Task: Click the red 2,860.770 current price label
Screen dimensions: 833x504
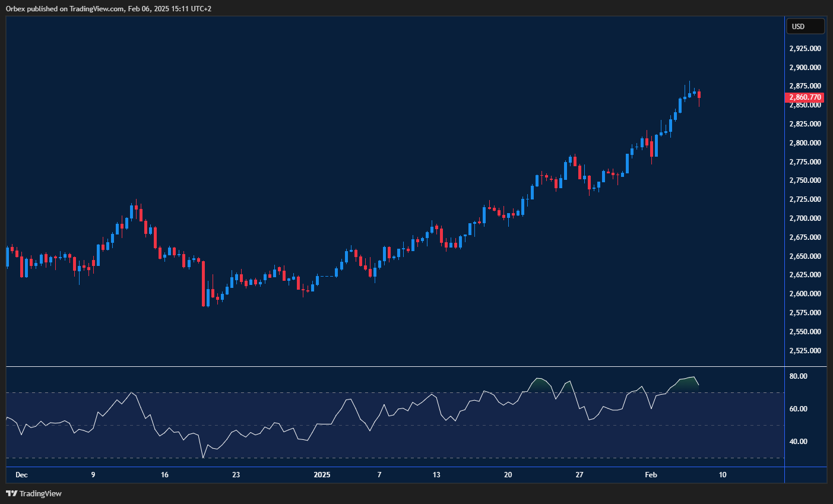Action: [x=805, y=97]
